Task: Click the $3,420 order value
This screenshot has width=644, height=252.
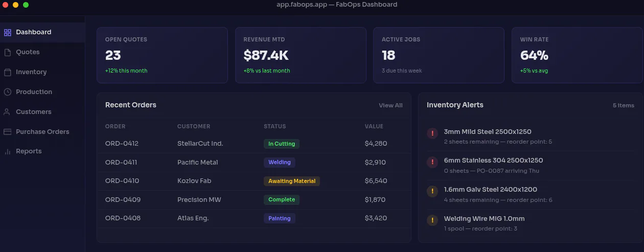Action: pos(376,218)
